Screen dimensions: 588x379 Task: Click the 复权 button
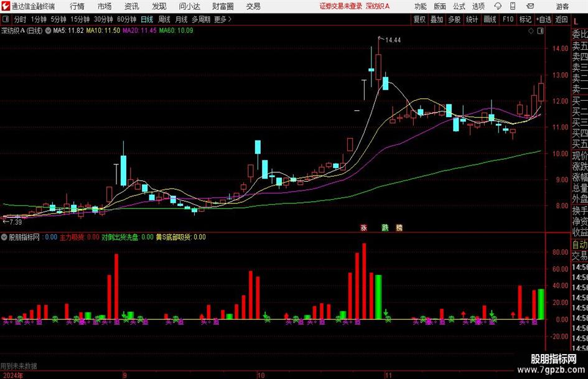(x=419, y=19)
